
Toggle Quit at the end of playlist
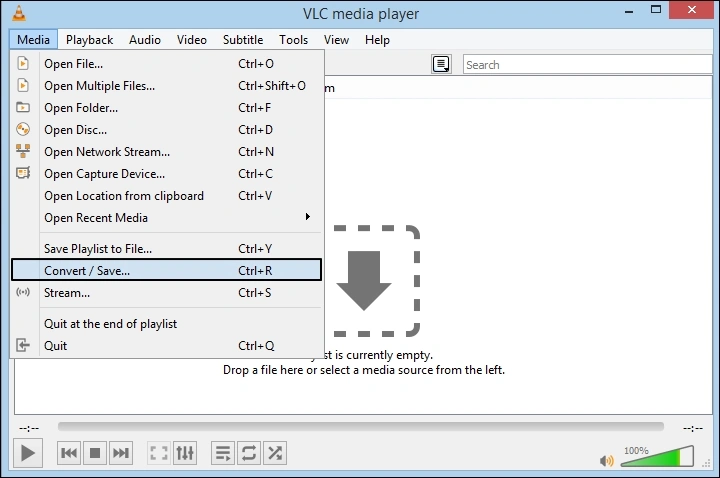167,324
